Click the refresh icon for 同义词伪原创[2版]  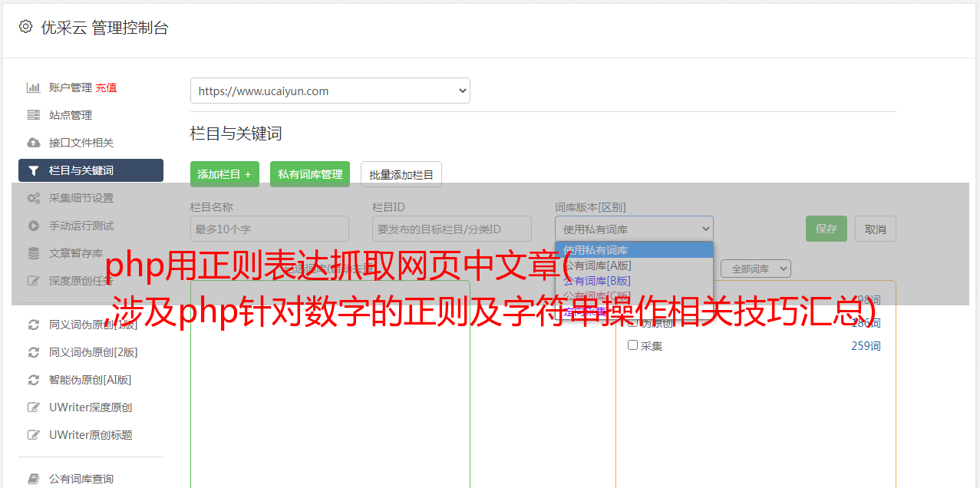33,352
